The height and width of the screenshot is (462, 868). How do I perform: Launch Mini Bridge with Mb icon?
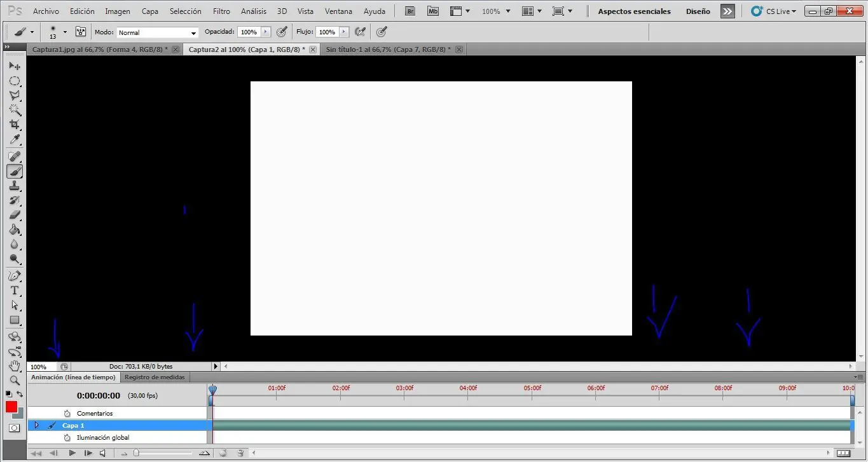[x=433, y=11]
